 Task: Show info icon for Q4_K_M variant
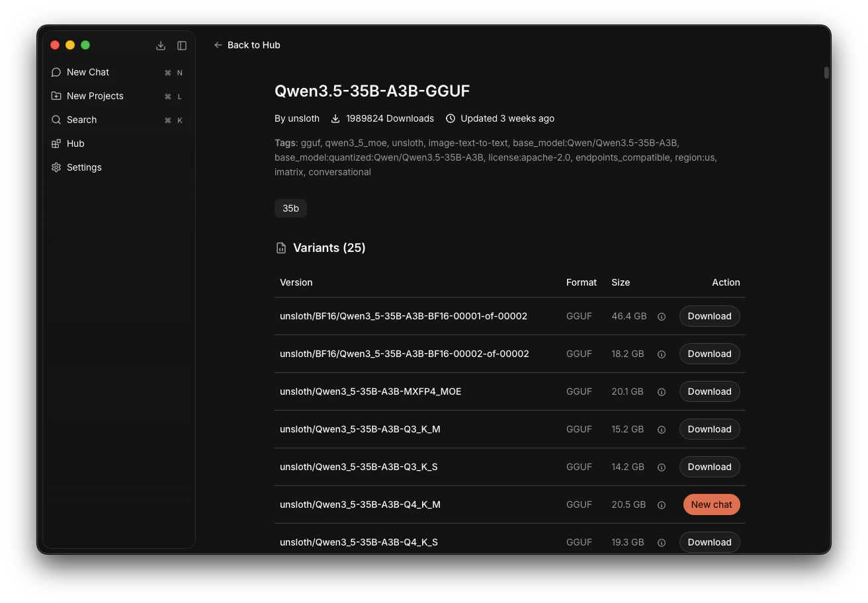click(662, 505)
